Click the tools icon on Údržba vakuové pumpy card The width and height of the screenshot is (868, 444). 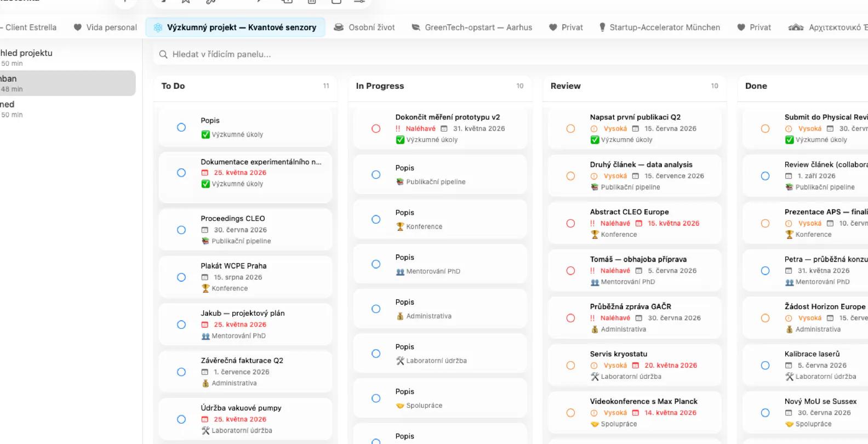coord(205,430)
